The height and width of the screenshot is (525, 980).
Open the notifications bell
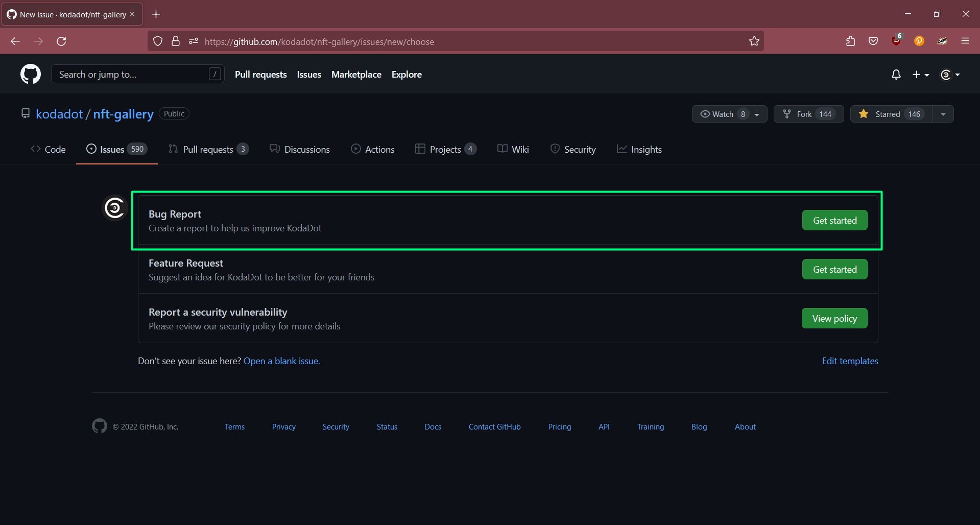(x=896, y=75)
